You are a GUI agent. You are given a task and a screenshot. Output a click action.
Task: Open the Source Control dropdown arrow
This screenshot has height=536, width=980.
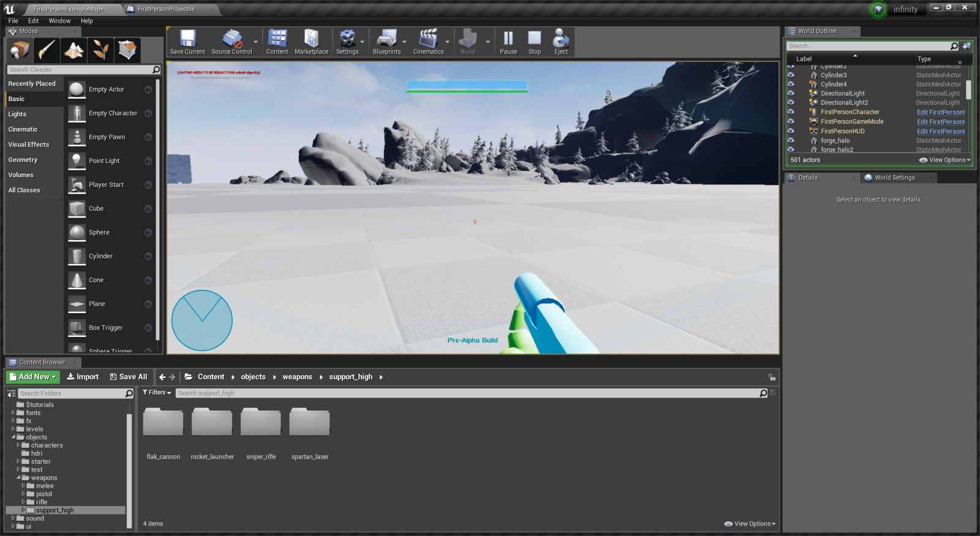pos(256,42)
